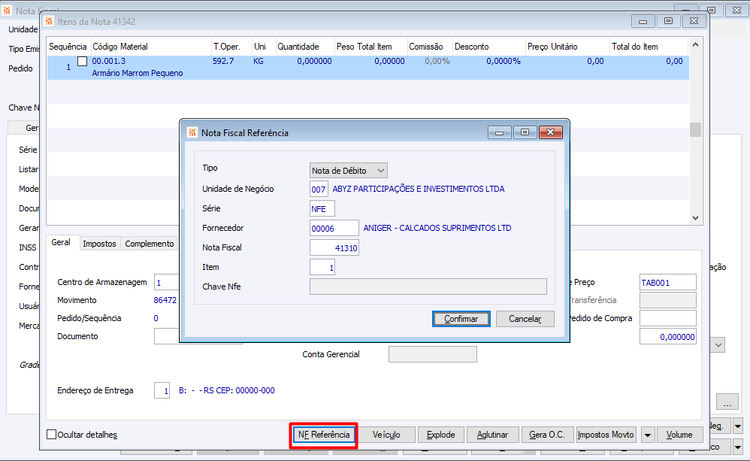Image resolution: width=750 pixels, height=461 pixels.
Task: Click the Sequência column header
Action: [x=68, y=46]
